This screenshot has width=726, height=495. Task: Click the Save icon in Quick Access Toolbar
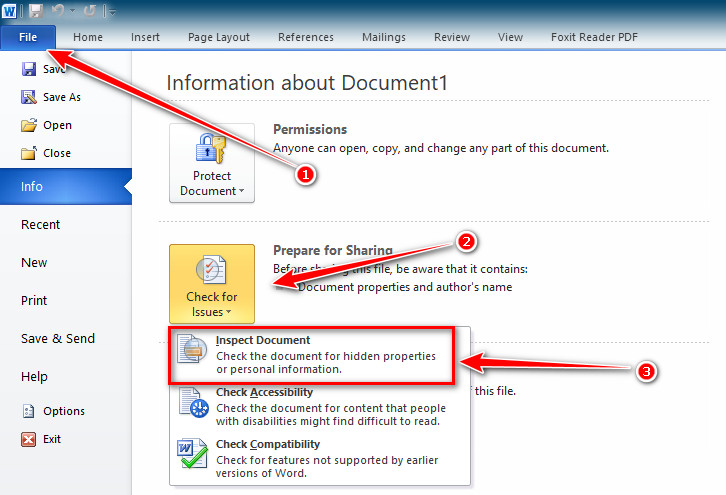click(x=36, y=10)
